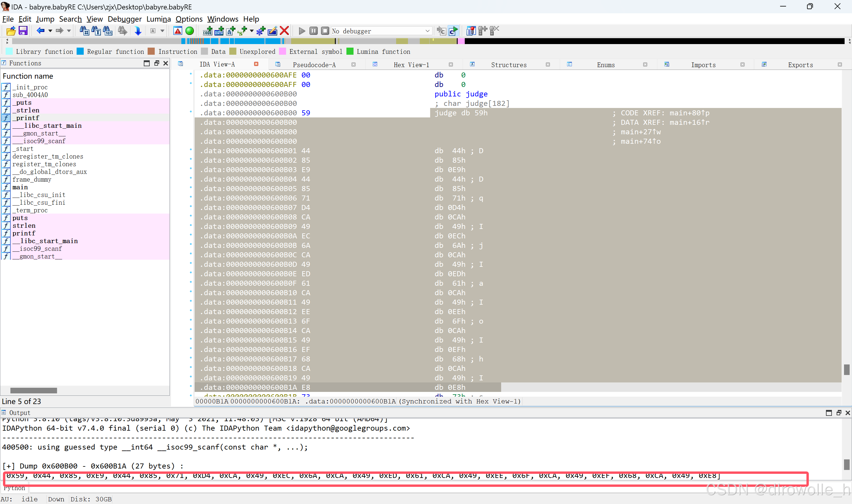Viewport: 852px width, 504px height.
Task: Select the main function in Functions list
Action: (x=20, y=187)
